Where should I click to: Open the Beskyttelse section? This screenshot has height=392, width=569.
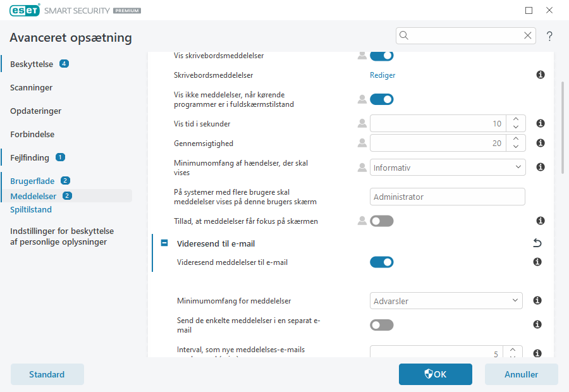coord(32,64)
